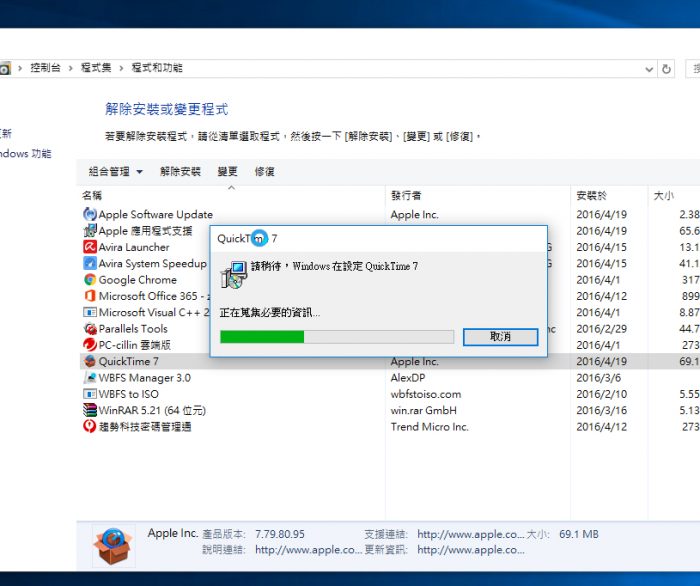Click the 趨勢科技密碼管理通 icon
This screenshot has height=586, width=700.
pyautogui.click(x=90, y=427)
